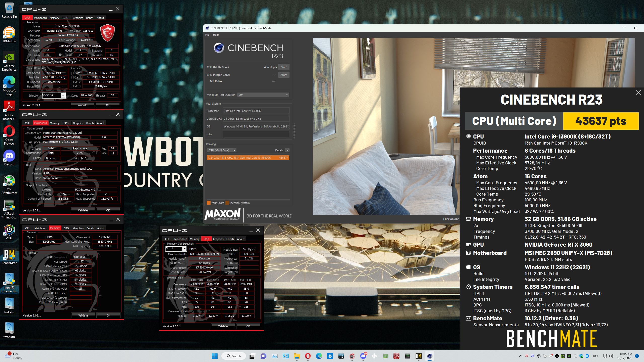This screenshot has height=362, width=644.
Task: Open the taskbar Search box
Action: 233,356
